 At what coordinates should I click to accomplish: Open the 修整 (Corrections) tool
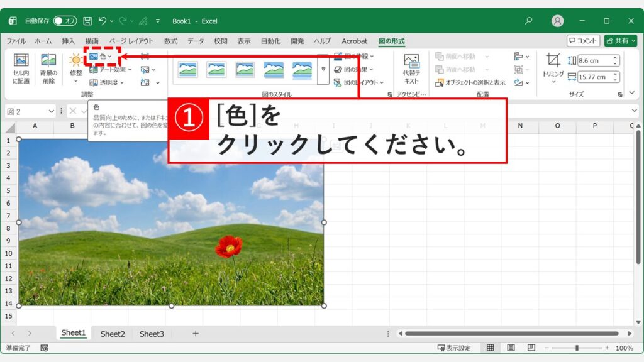click(x=76, y=69)
